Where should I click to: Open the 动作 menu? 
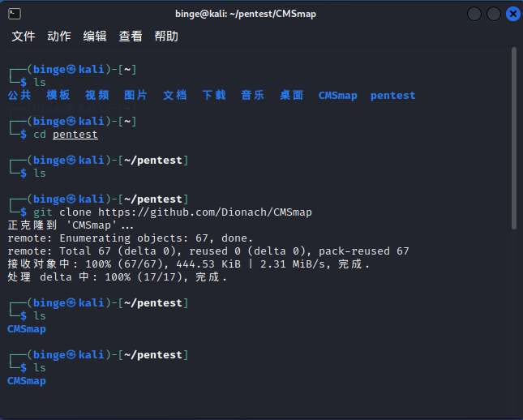click(59, 36)
